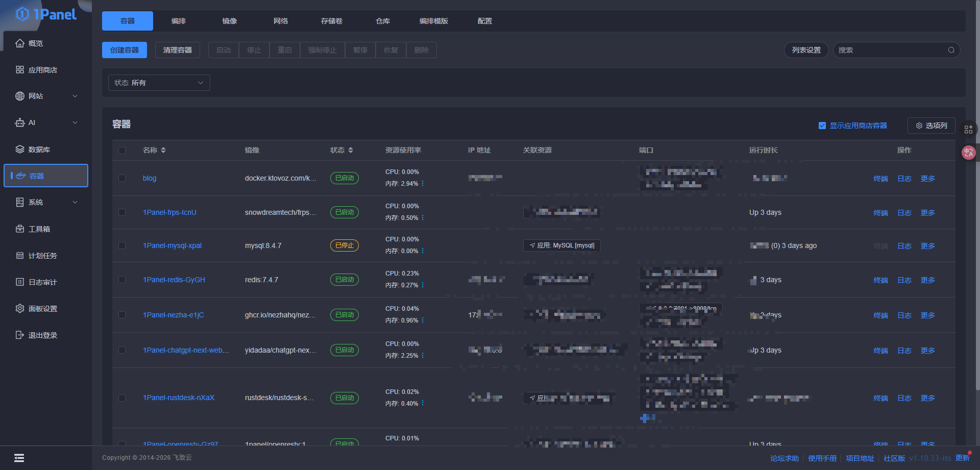Image resolution: width=980 pixels, height=470 pixels.
Task: Select the blog container row checkbox
Action: tap(122, 178)
